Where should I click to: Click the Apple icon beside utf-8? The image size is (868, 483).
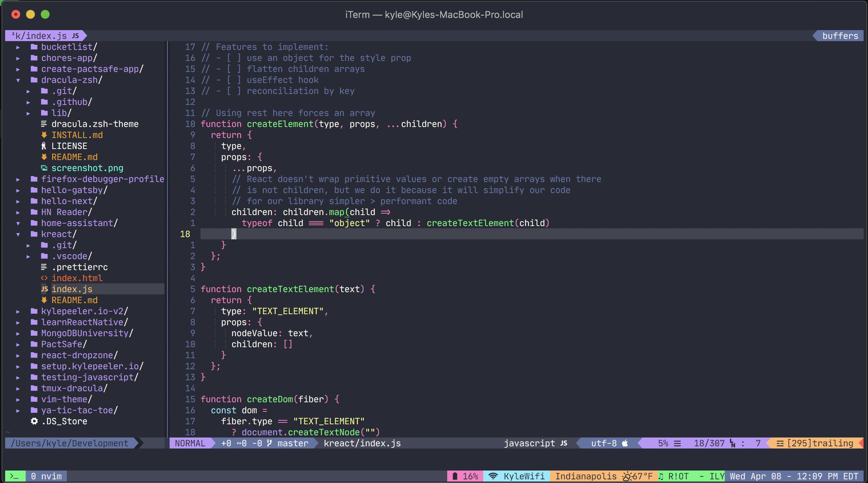[625, 443]
